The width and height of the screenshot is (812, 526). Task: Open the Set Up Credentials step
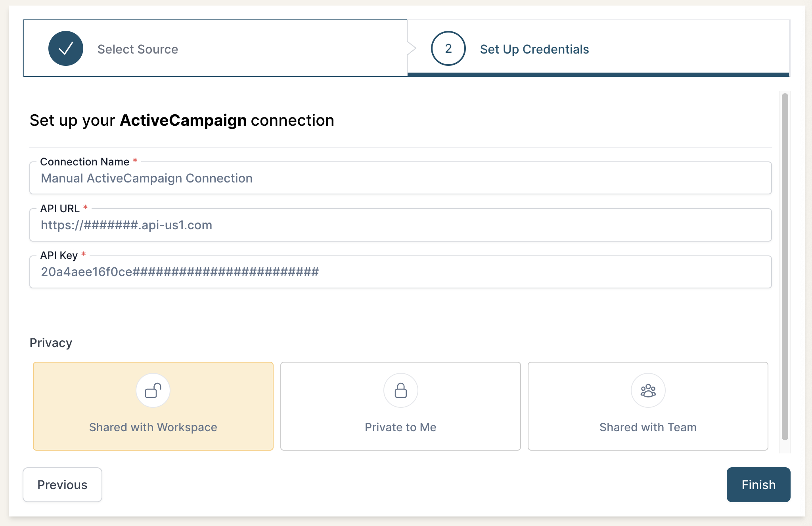[x=534, y=49]
